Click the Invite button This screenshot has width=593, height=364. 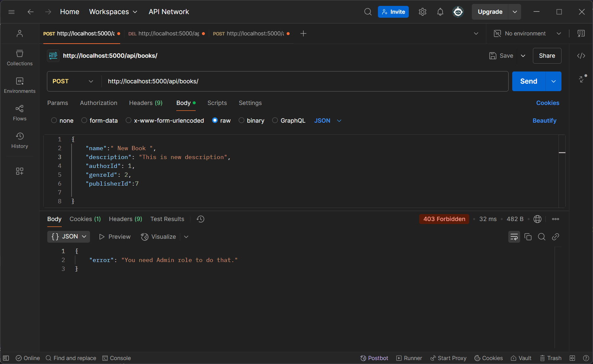[393, 12]
